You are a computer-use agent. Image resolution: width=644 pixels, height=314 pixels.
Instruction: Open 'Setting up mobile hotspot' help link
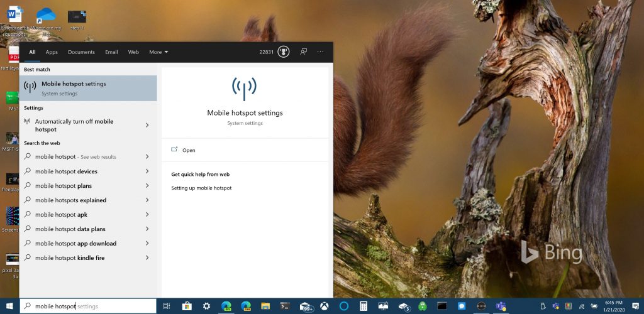coord(201,188)
